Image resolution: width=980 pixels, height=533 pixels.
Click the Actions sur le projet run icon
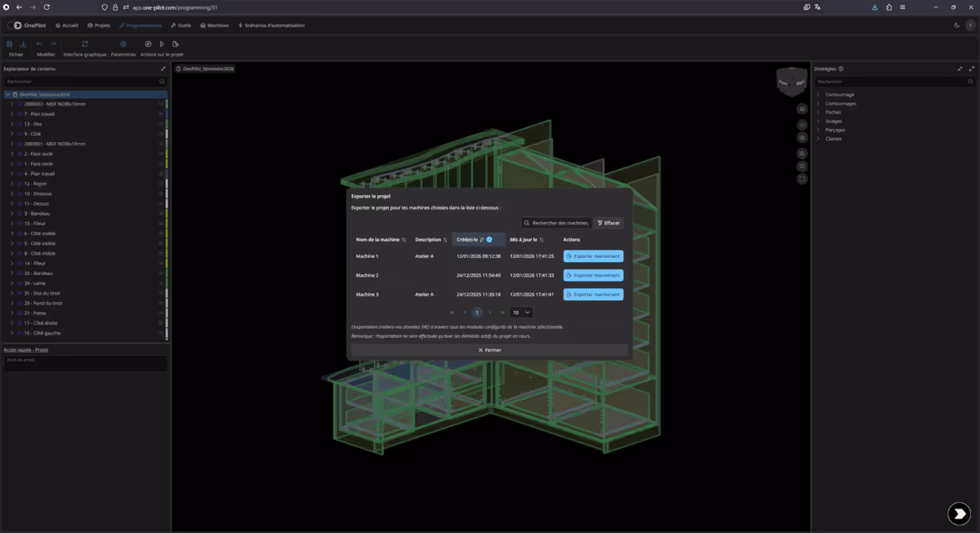(162, 43)
